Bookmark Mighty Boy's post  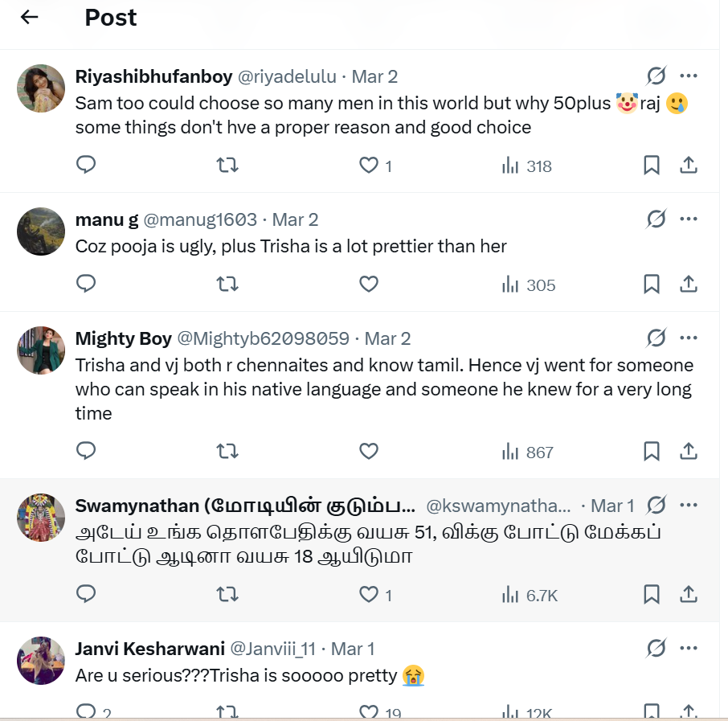click(x=652, y=452)
